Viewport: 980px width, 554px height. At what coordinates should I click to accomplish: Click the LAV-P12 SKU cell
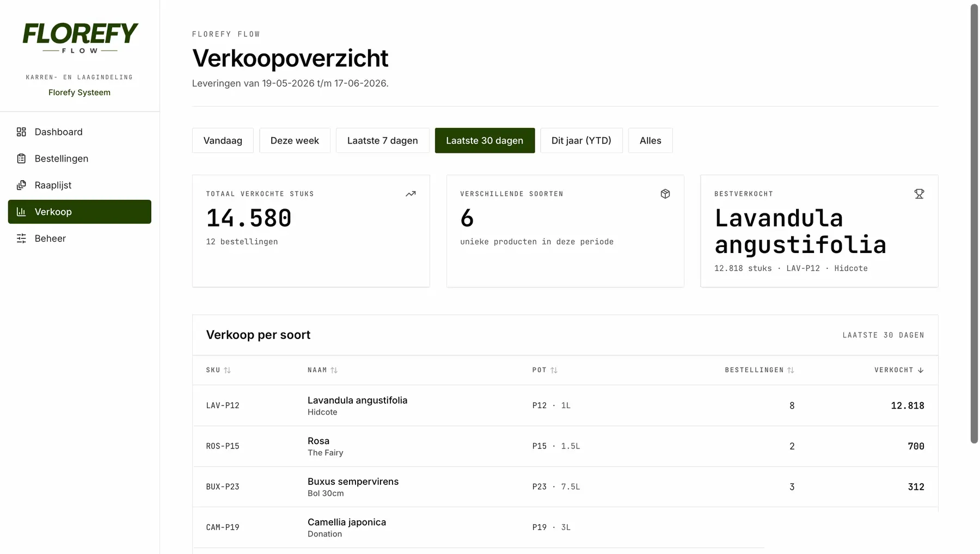coord(223,405)
